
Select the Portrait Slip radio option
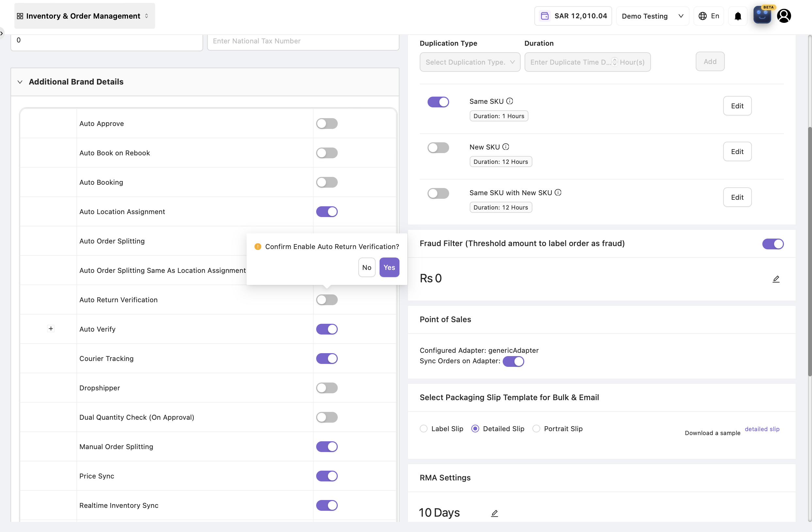(x=536, y=428)
